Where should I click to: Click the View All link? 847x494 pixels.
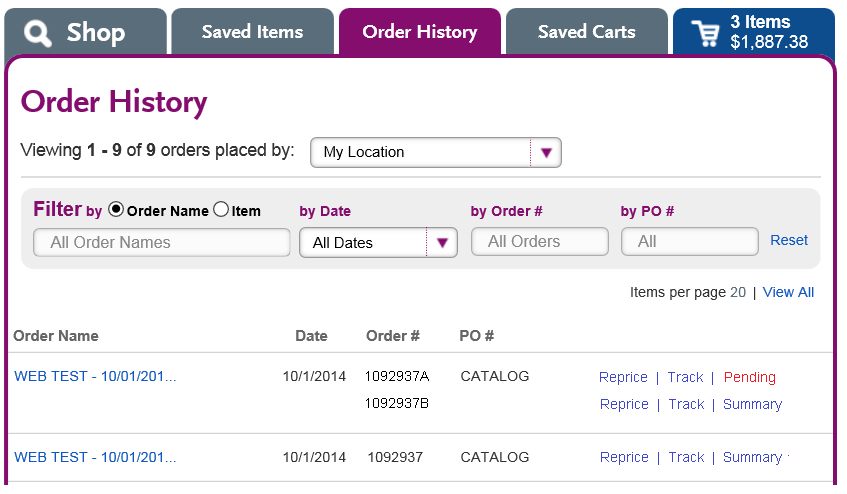point(788,292)
